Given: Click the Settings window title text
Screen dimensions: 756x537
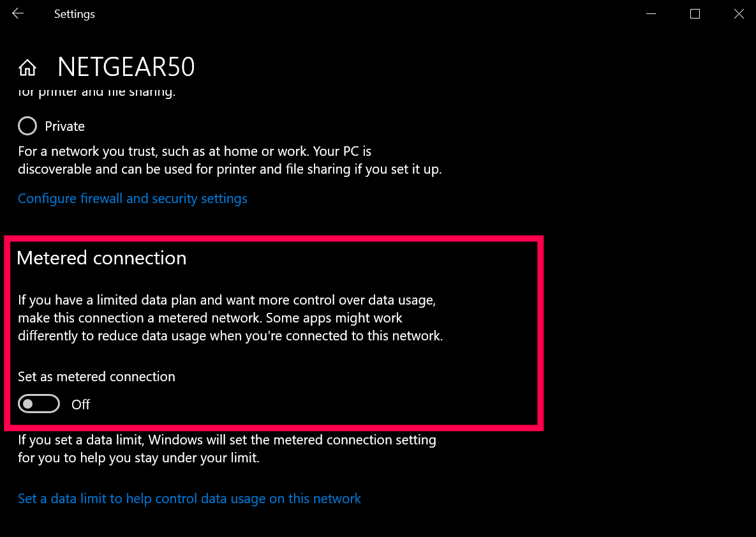Looking at the screenshot, I should [74, 14].
